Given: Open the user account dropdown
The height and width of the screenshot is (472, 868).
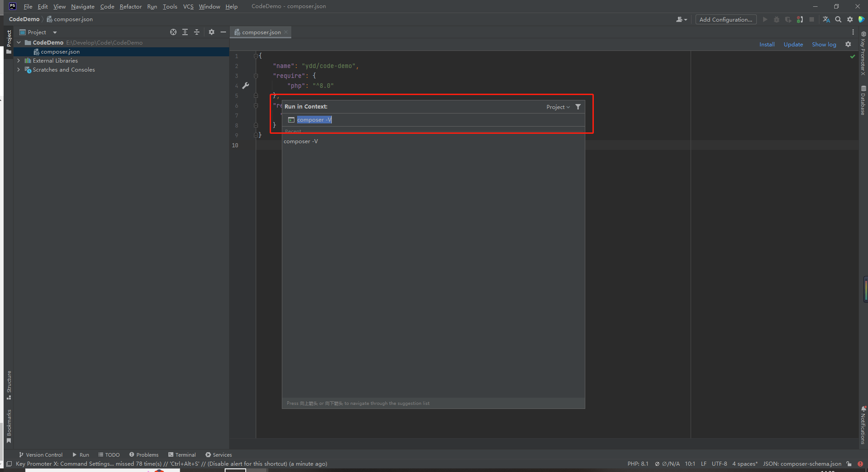Looking at the screenshot, I should click(x=682, y=19).
